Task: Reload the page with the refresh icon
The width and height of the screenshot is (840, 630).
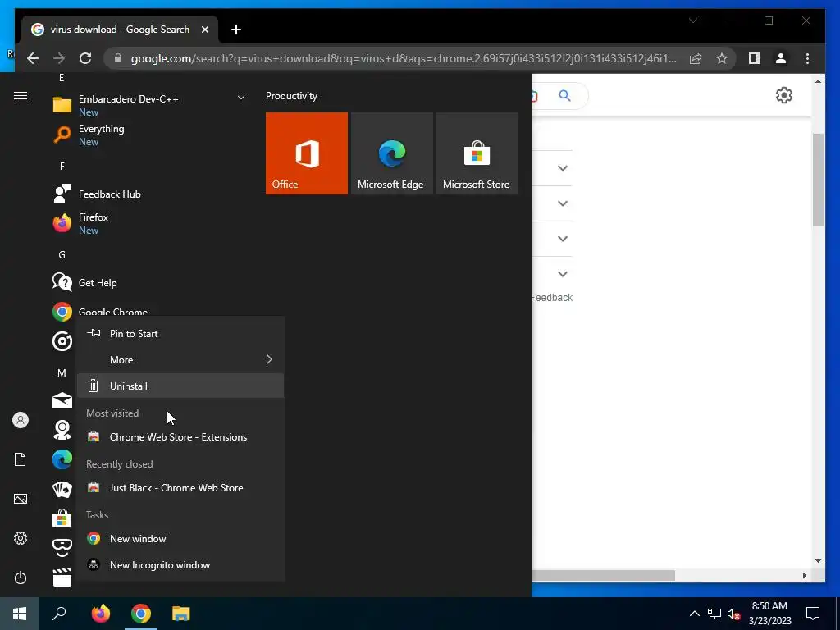Action: 85,58
